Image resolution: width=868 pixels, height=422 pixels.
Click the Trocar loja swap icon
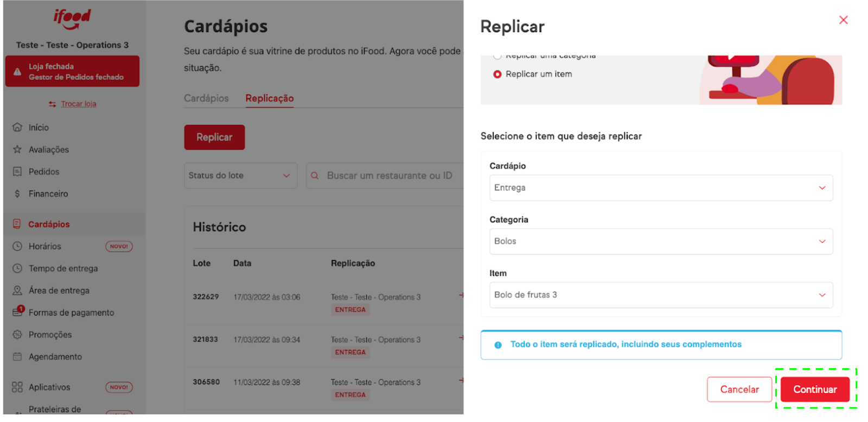click(x=53, y=104)
